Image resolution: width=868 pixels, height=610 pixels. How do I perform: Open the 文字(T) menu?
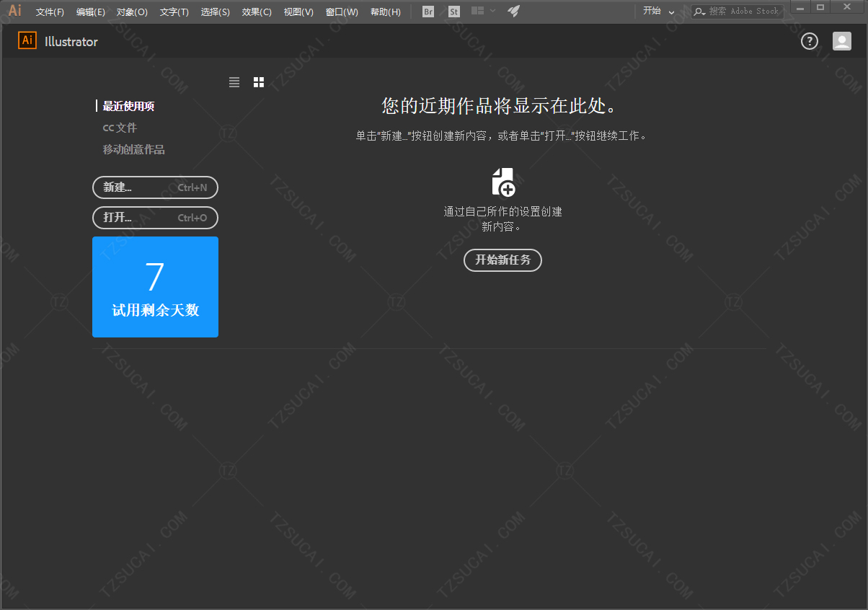tap(174, 12)
